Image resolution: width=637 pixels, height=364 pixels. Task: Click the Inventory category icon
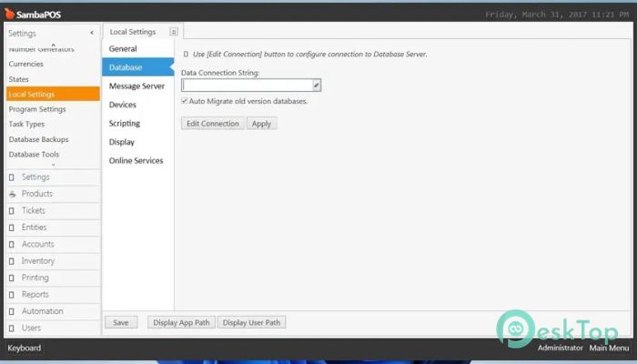pyautogui.click(x=12, y=261)
